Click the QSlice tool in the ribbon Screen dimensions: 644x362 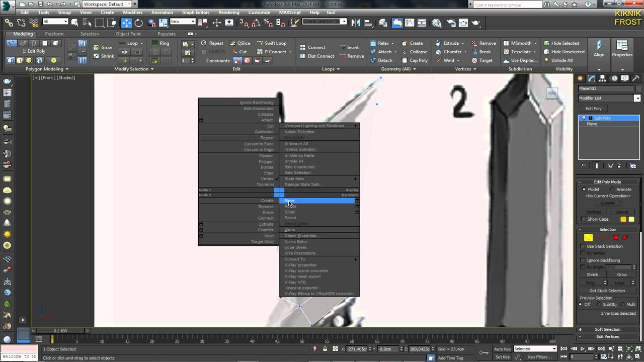(239, 43)
